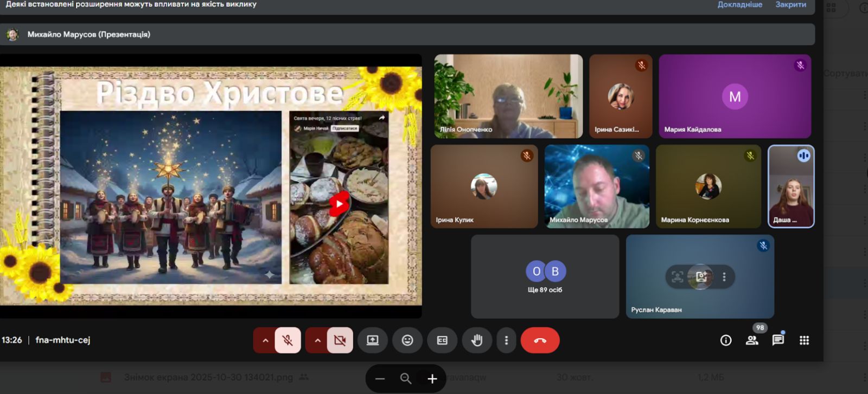Image resolution: width=868 pixels, height=394 pixels.
Task: Click the red leave call button
Action: click(x=540, y=340)
